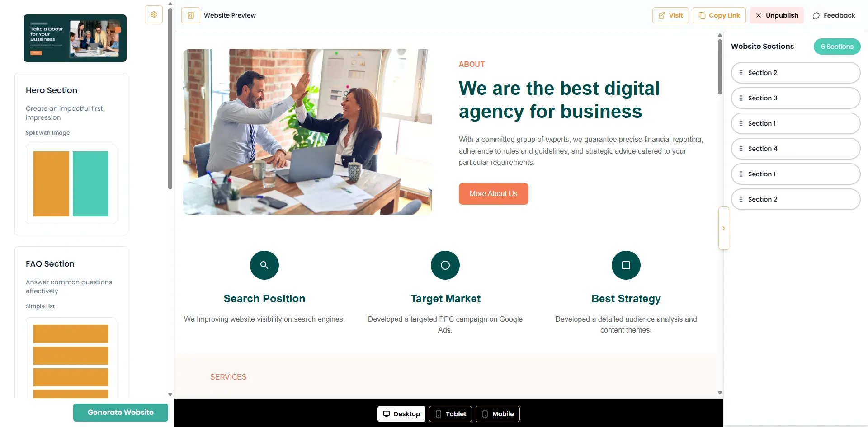Click the More About Us button
This screenshot has width=868, height=427.
click(x=493, y=194)
